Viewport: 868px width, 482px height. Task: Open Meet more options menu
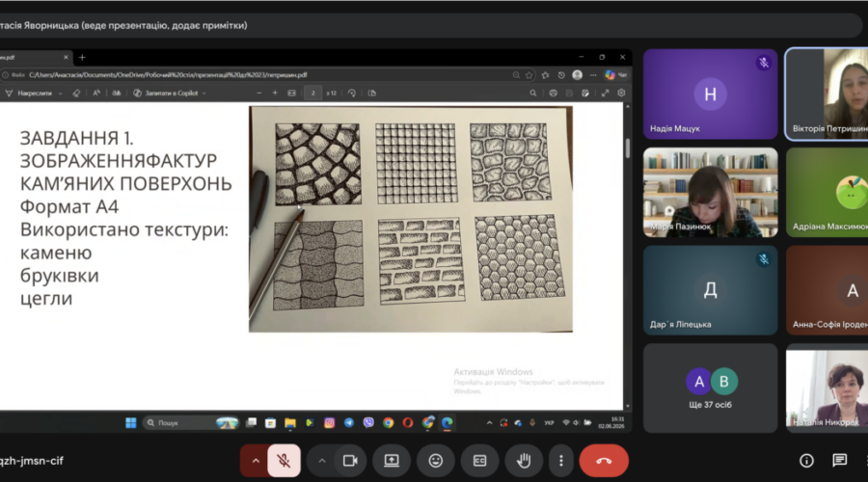click(x=560, y=461)
